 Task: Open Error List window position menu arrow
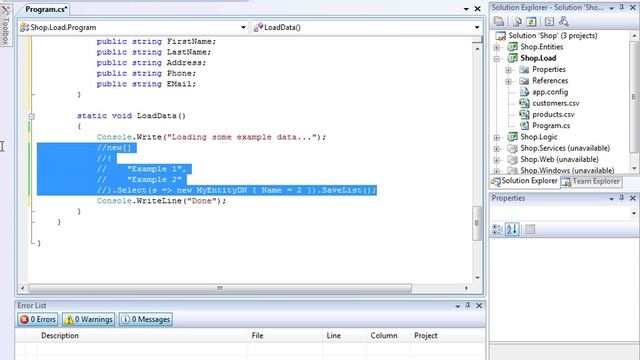click(458, 306)
